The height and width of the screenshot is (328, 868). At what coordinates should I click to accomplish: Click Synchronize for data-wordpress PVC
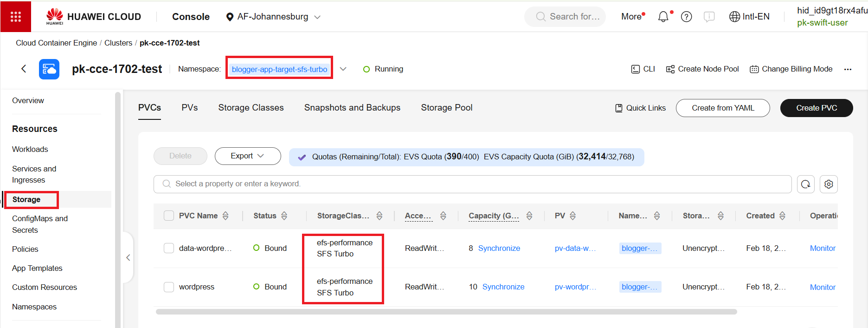tap(499, 248)
